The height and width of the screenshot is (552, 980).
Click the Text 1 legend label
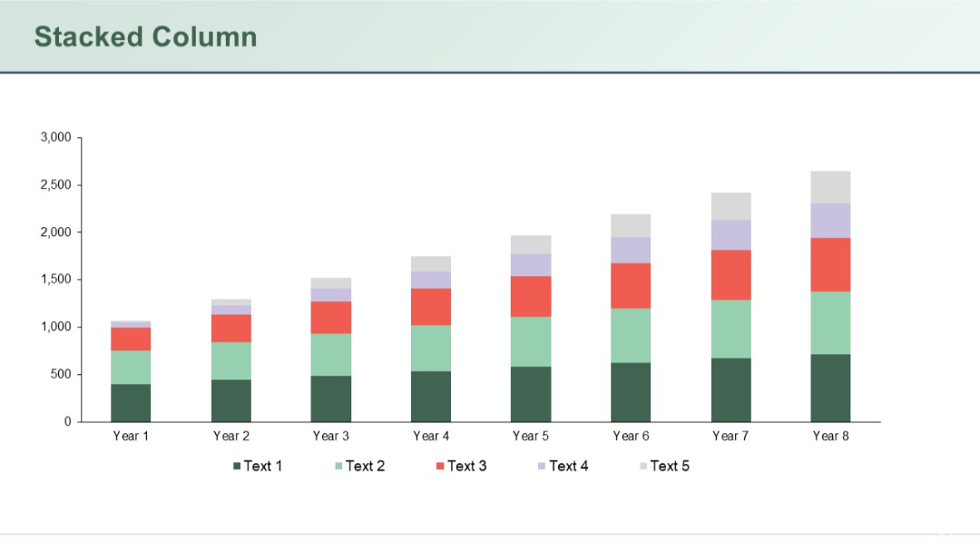click(263, 466)
